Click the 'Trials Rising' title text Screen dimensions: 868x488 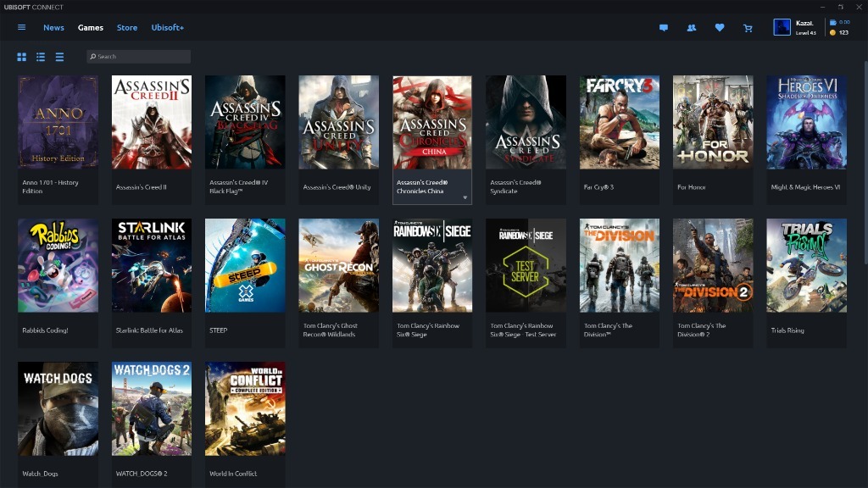coord(787,330)
